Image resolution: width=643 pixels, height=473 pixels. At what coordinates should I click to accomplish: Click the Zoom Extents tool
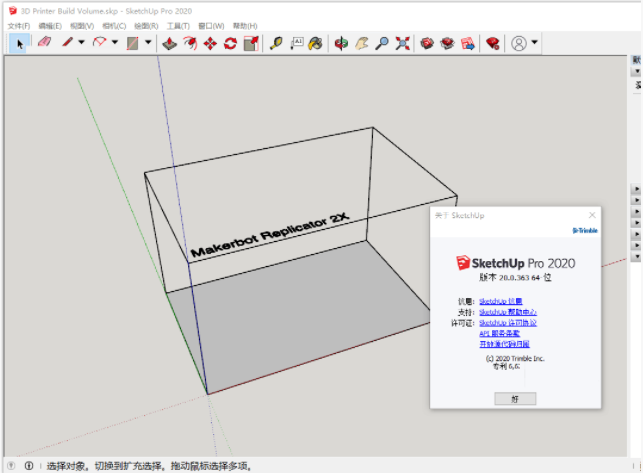[402, 43]
